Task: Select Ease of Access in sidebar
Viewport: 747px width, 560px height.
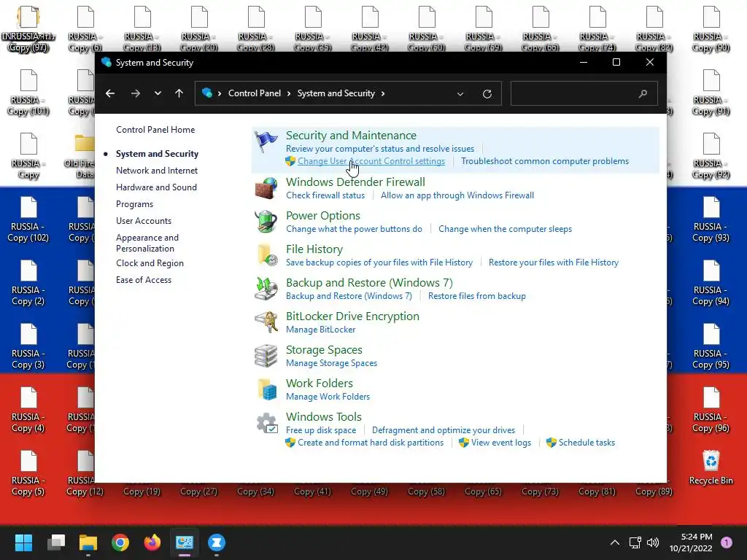Action: coord(144,279)
